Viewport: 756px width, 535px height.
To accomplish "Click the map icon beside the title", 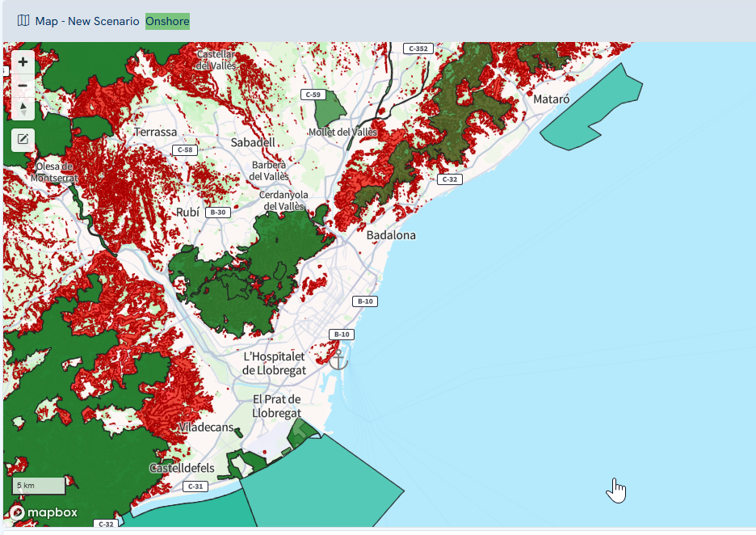I will tap(23, 20).
